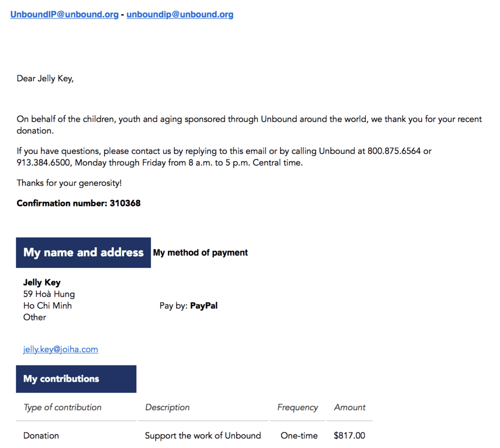Select the "Thanks for your generosity!" line

point(69,183)
